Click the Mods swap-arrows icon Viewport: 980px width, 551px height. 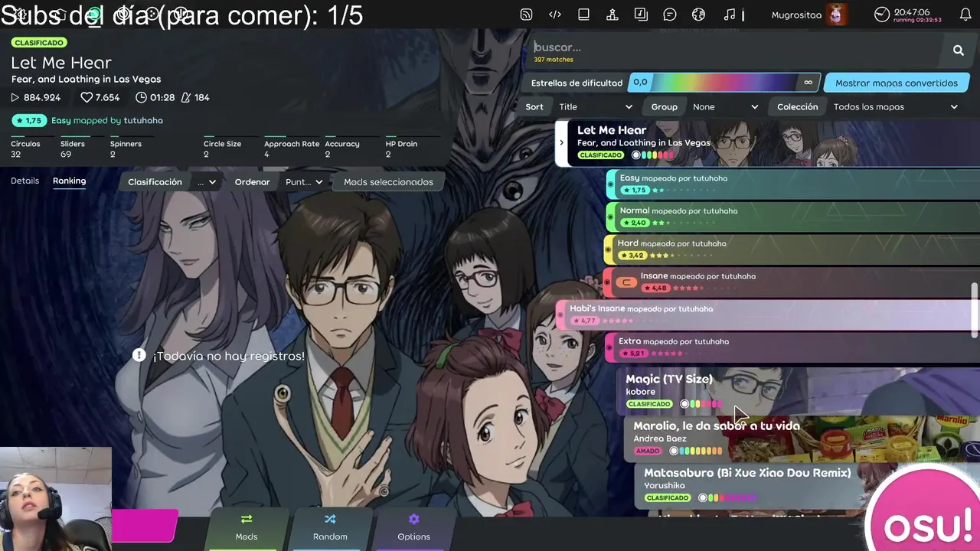pyautogui.click(x=247, y=519)
